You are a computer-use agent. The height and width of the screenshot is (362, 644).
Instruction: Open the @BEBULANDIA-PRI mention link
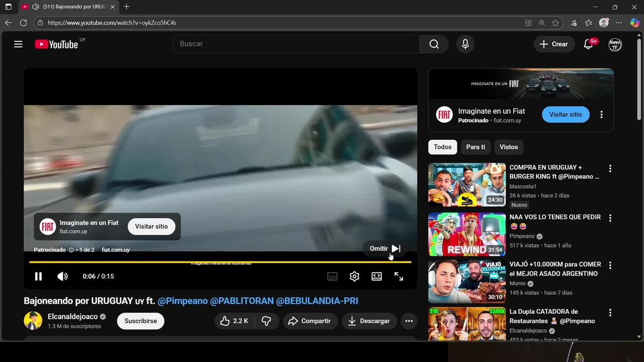click(317, 301)
